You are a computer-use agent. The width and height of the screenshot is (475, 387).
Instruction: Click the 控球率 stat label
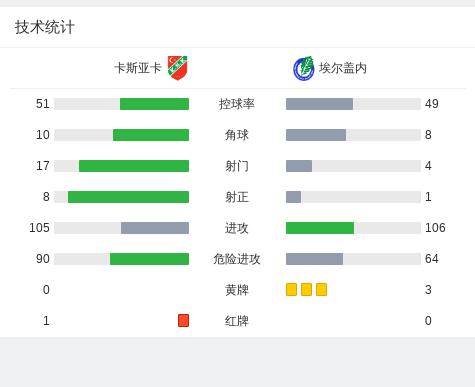tap(237, 104)
